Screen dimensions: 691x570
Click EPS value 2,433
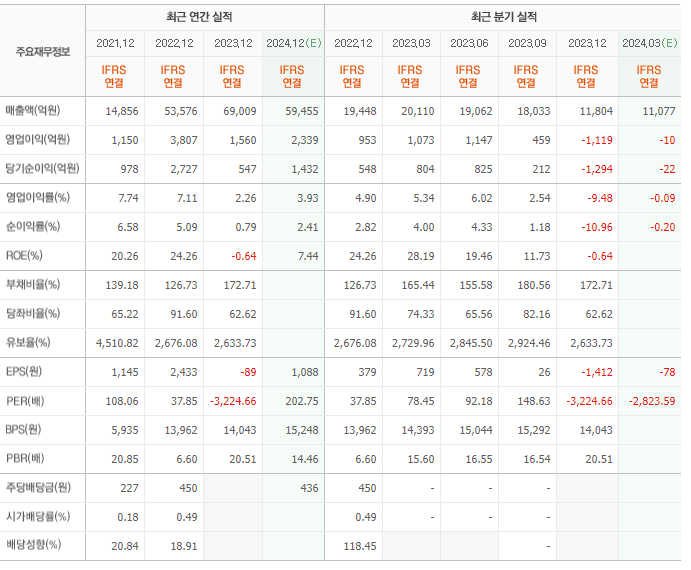[184, 373]
